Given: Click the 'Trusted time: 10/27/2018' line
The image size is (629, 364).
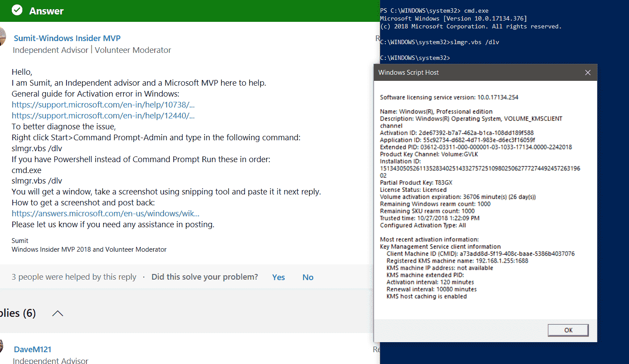Looking at the screenshot, I should coord(430,218).
